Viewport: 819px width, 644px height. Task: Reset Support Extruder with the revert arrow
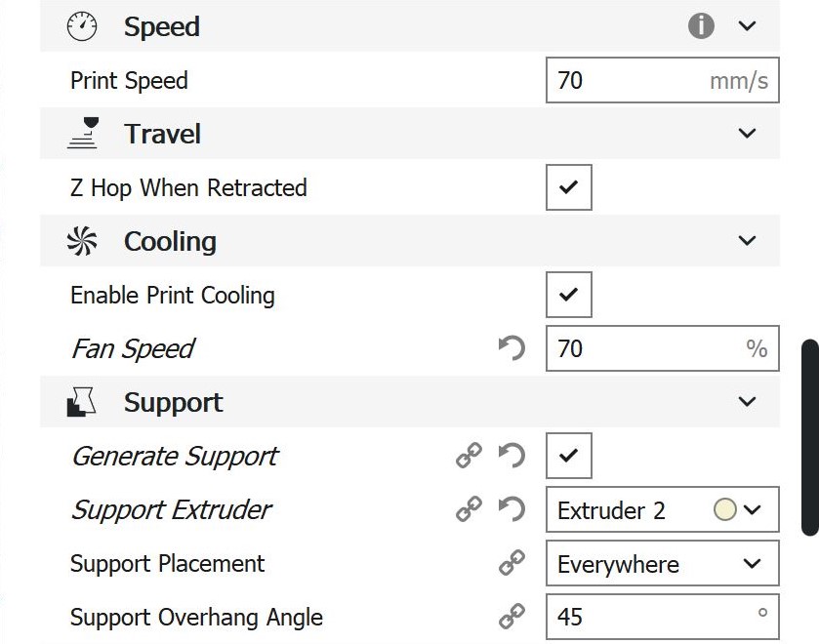tap(512, 509)
